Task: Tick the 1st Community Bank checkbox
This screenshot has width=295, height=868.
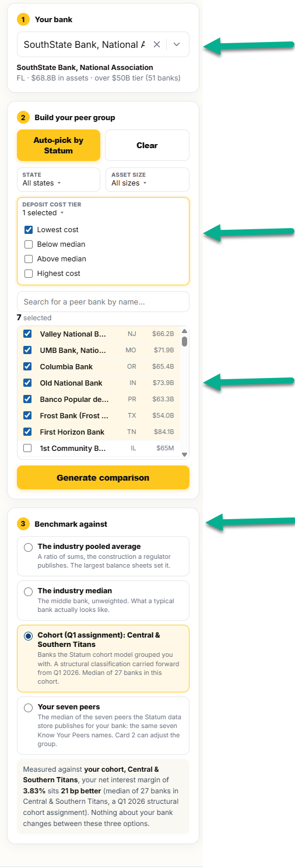Action: pos(27,448)
